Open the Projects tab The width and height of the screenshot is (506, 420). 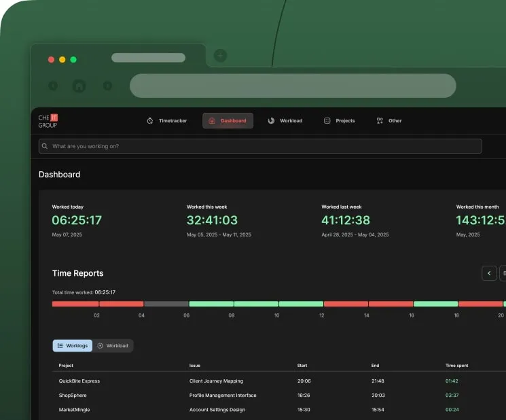tap(339, 121)
